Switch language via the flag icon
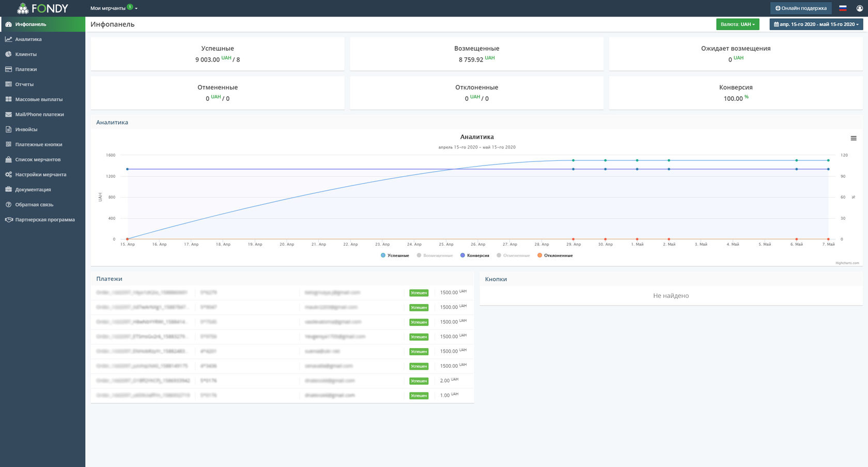The width and height of the screenshot is (868, 467). (x=843, y=8)
